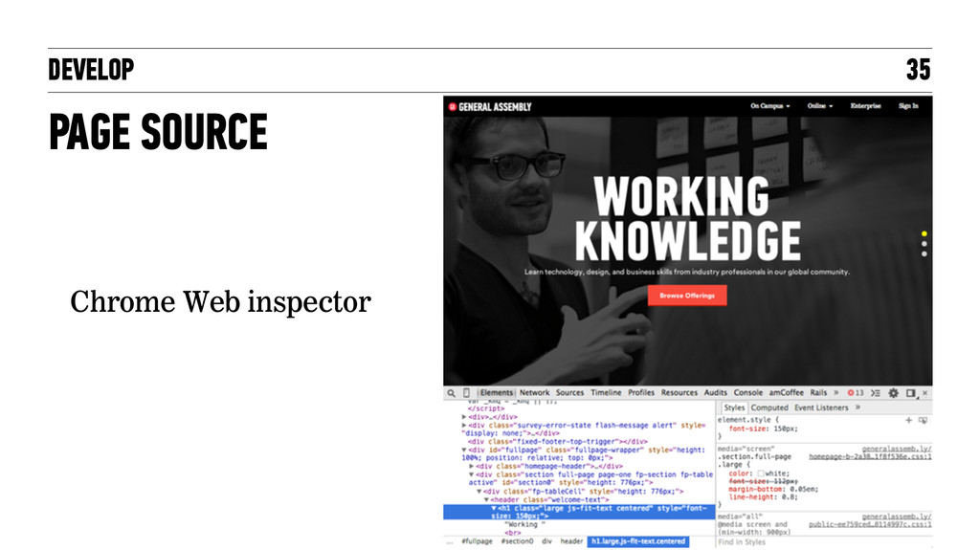Open the Rails tab

click(x=819, y=392)
